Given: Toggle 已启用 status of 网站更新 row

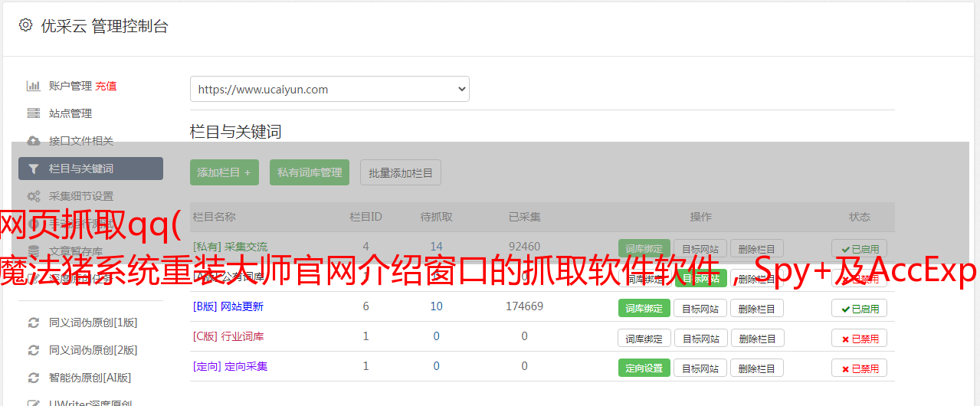Looking at the screenshot, I should (x=860, y=309).
